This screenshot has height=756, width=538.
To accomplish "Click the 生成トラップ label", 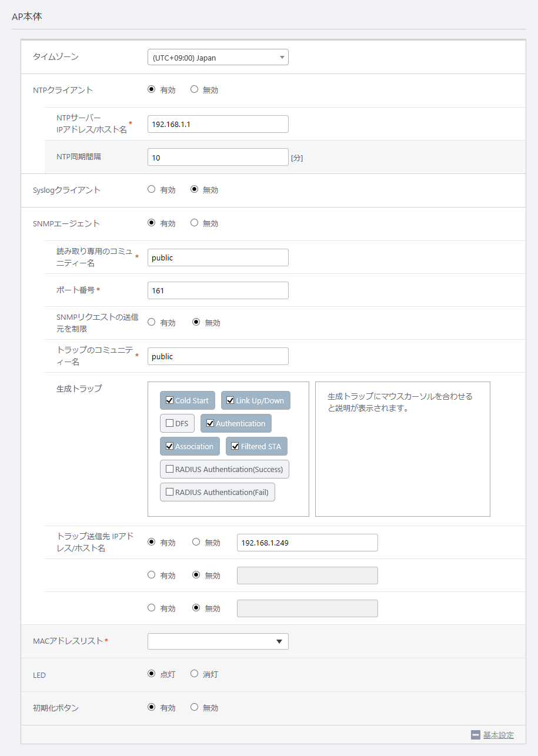I will (79, 389).
